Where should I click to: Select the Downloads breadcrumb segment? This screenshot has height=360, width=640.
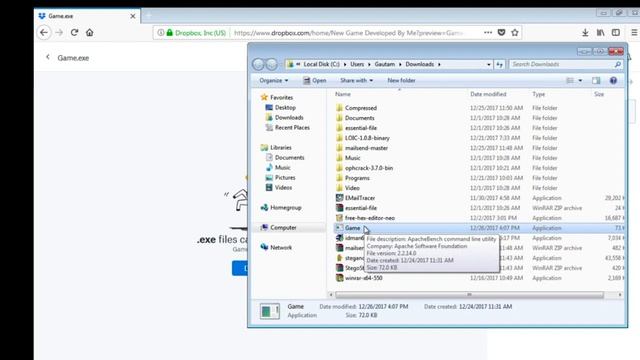(420, 64)
